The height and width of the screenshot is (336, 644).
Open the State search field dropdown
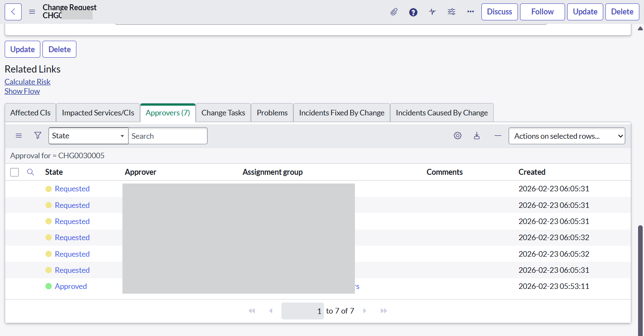(88, 136)
